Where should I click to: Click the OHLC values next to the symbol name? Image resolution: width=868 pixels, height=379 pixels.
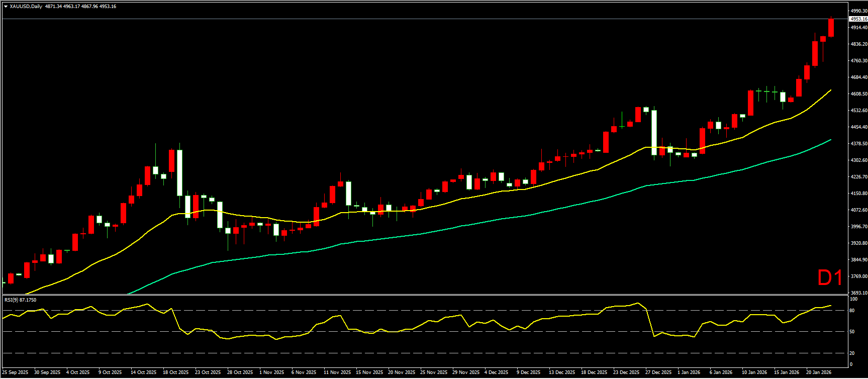click(x=80, y=7)
